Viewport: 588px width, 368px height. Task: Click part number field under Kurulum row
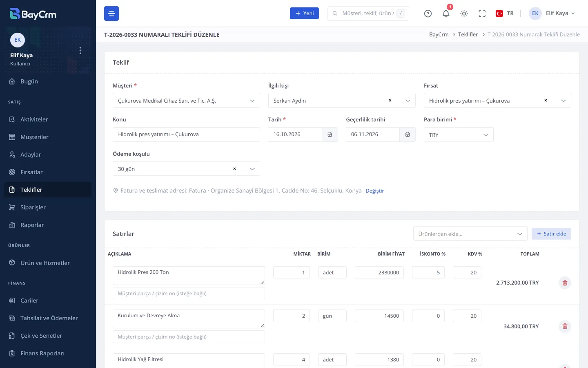(189, 337)
